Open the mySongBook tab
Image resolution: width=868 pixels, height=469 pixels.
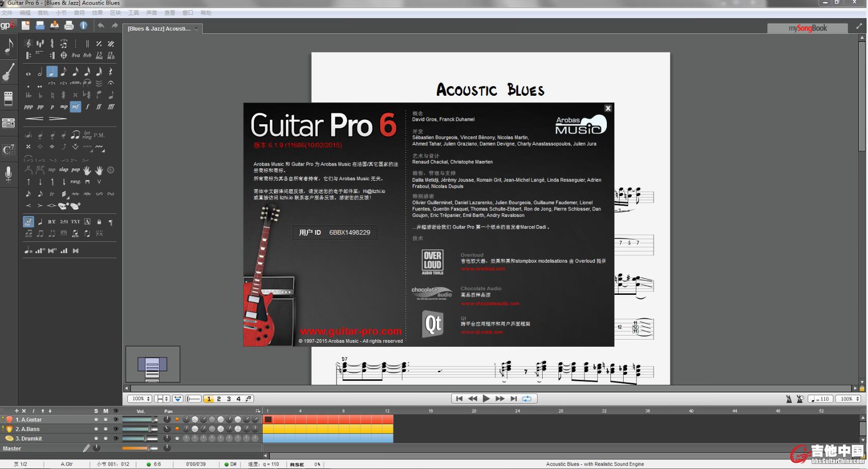(807, 28)
